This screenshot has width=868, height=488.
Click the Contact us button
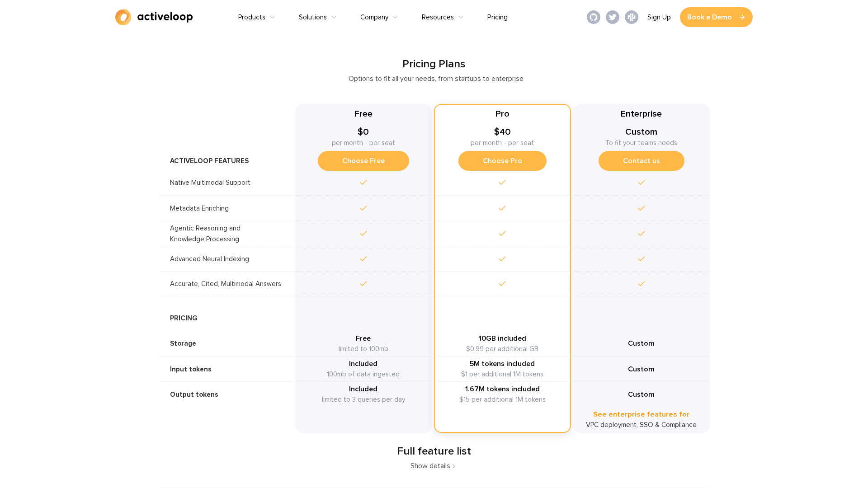(x=641, y=161)
